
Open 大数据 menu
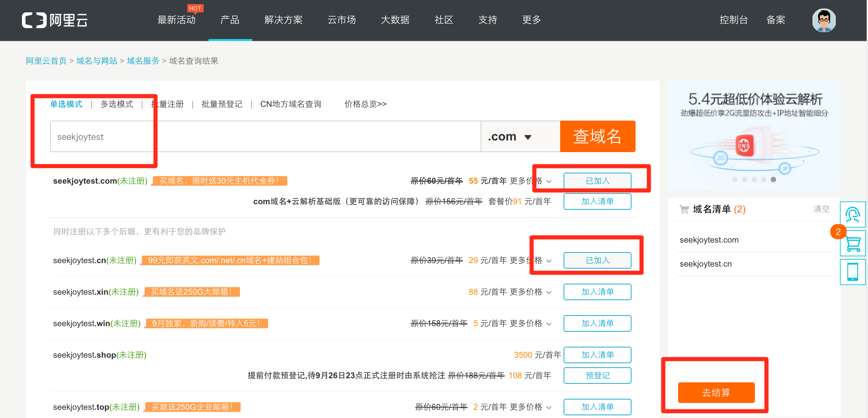tap(395, 20)
